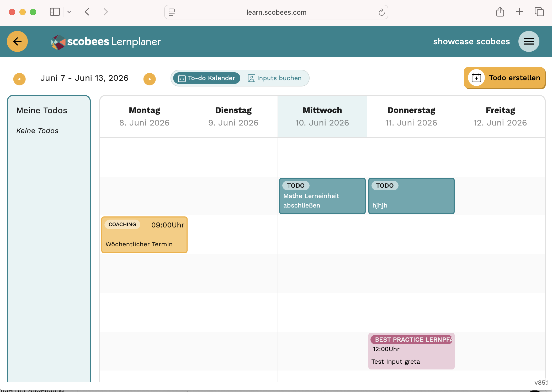Click the Keine Todos text
Image resolution: width=552 pixels, height=392 pixels.
[x=37, y=130]
